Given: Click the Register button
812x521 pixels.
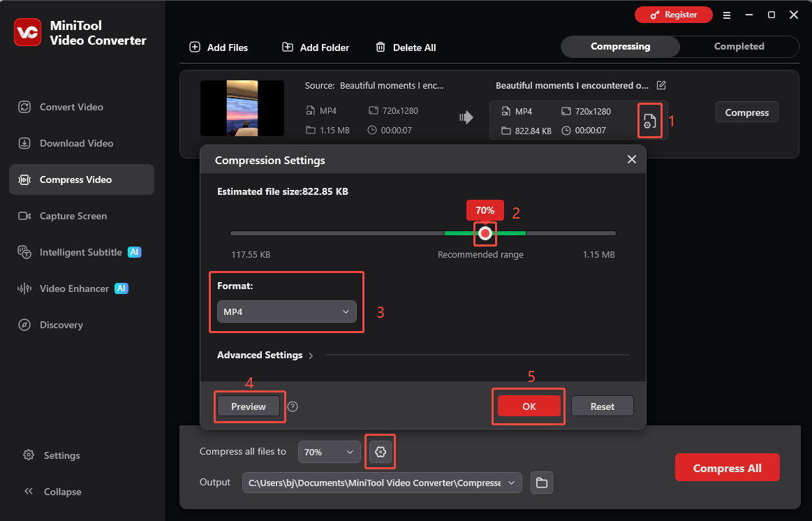Looking at the screenshot, I should pos(673,15).
